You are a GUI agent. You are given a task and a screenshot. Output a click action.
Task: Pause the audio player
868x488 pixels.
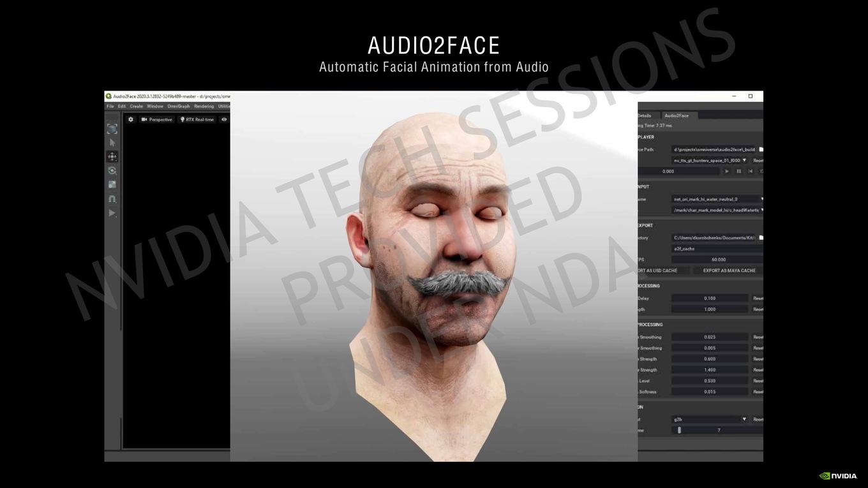tap(738, 171)
